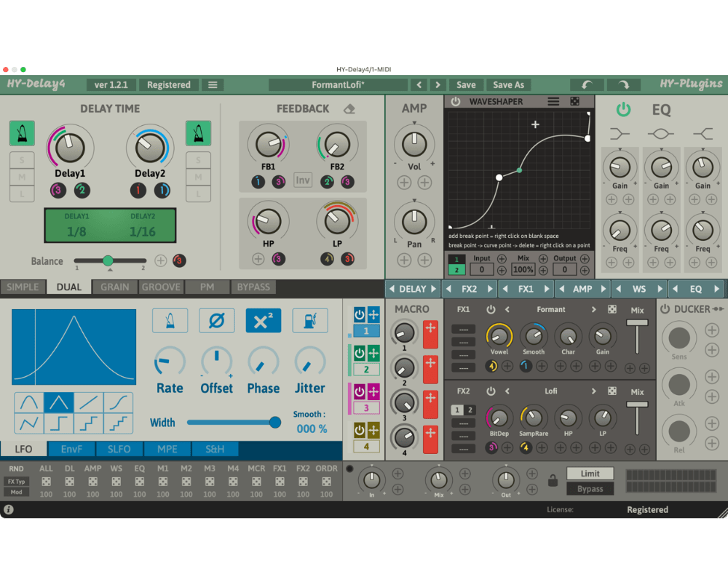The width and height of the screenshot is (728, 582).
Task: Disable the FX1 power switch
Action: 491,310
